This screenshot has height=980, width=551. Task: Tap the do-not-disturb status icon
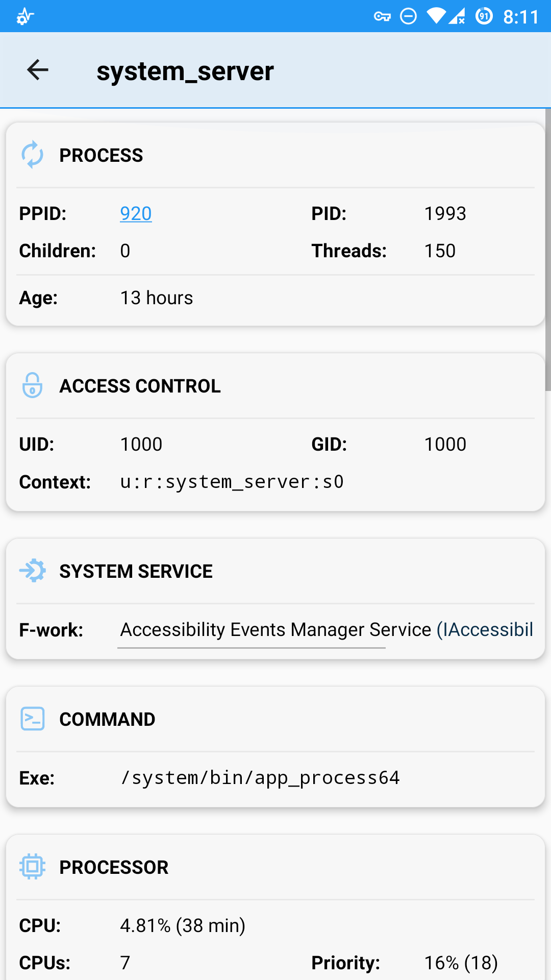pyautogui.click(x=408, y=16)
